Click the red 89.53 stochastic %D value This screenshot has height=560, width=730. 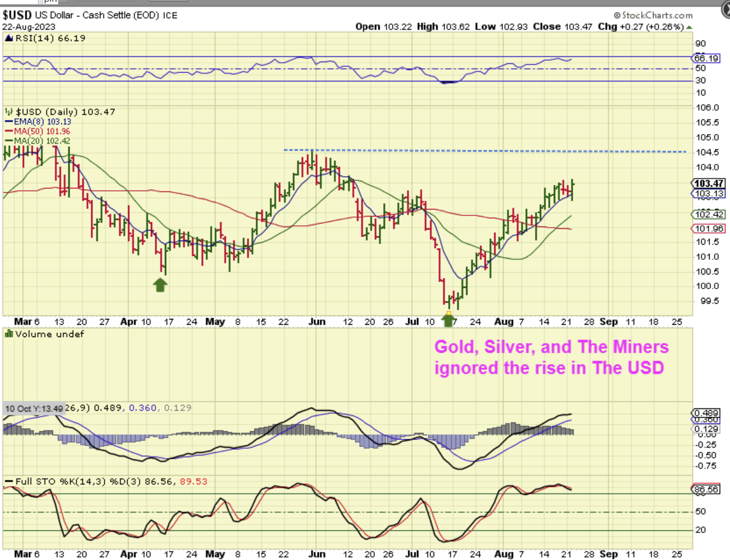click(194, 482)
